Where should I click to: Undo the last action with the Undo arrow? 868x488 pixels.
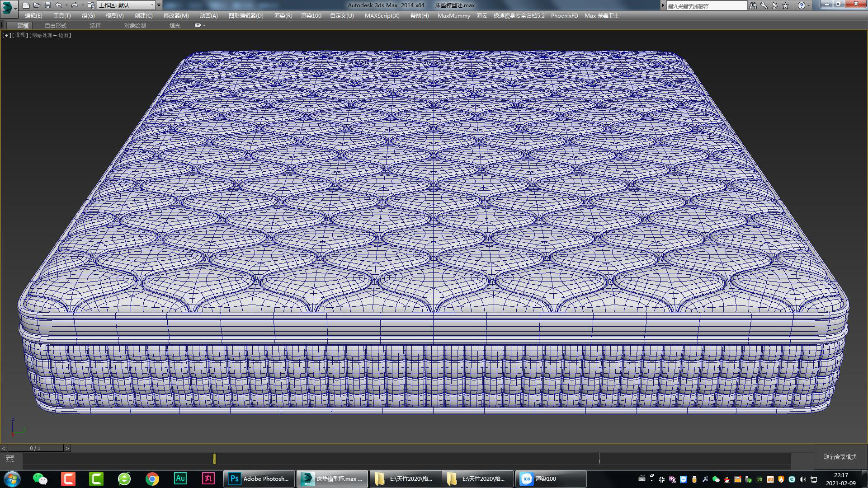pos(59,5)
